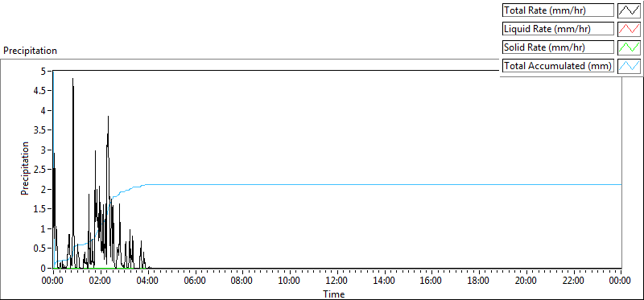Click the 00:00 start time axis label
The height and width of the screenshot is (300, 644).
coord(53,281)
